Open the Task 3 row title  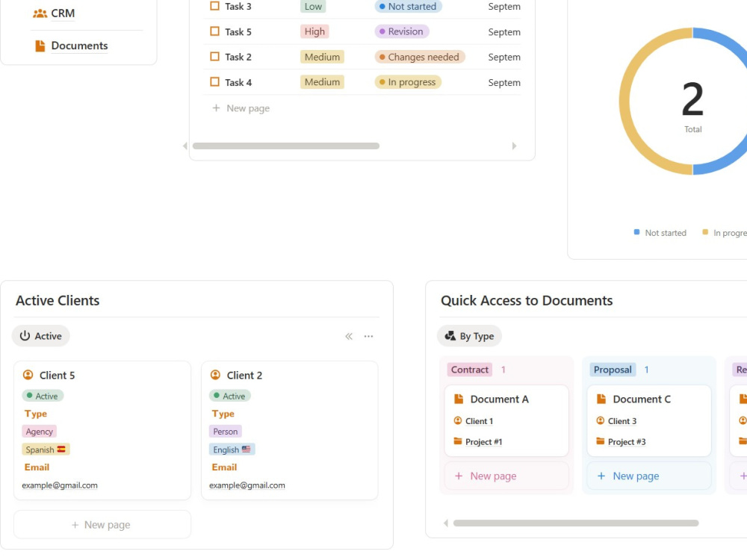[x=238, y=6]
